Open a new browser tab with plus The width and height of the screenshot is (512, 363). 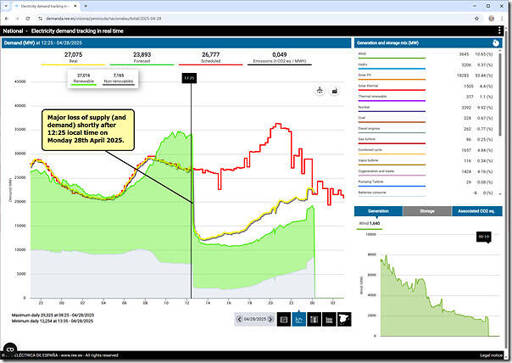(86, 6)
